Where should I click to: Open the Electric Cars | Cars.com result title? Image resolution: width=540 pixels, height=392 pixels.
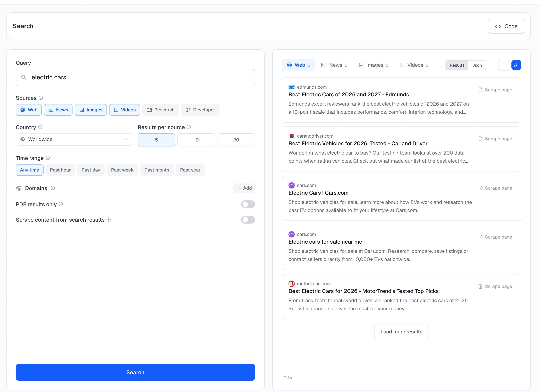pos(318,193)
